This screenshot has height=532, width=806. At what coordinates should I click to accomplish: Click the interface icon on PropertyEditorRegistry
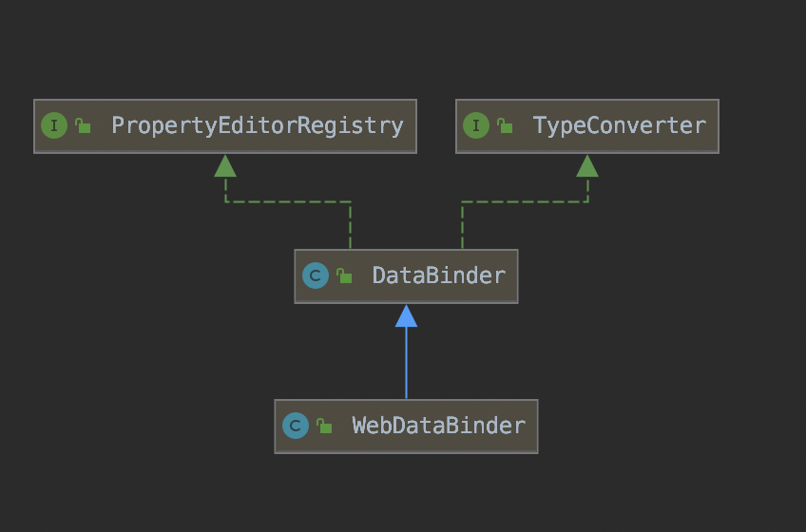(54, 125)
